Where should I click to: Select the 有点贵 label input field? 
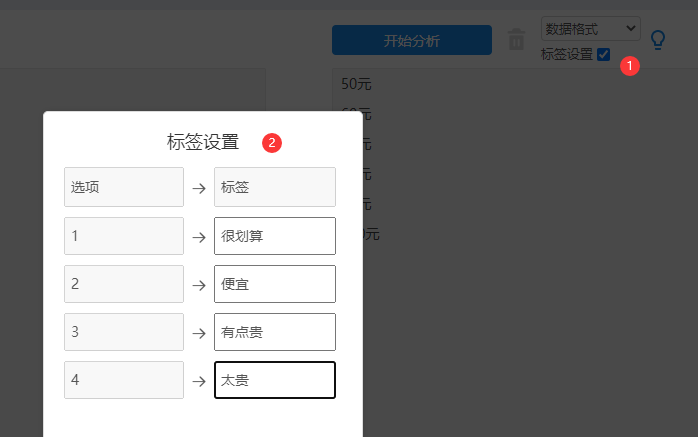point(274,332)
